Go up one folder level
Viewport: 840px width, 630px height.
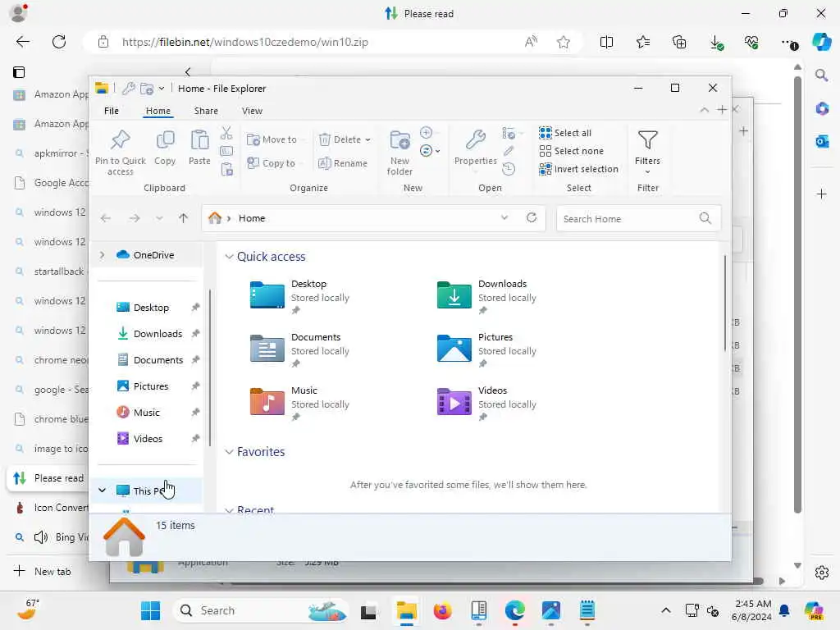183,218
